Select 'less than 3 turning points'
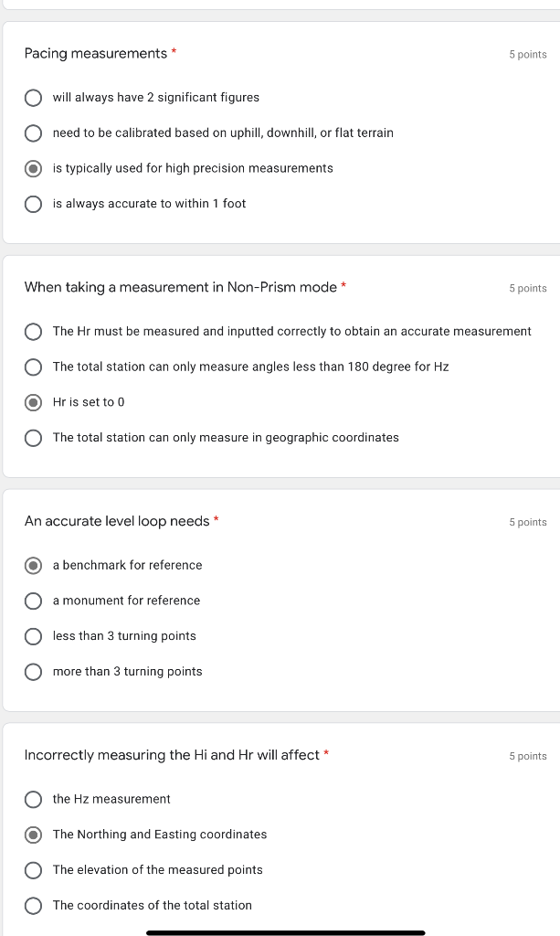This screenshot has height=936, width=560. (x=33, y=636)
